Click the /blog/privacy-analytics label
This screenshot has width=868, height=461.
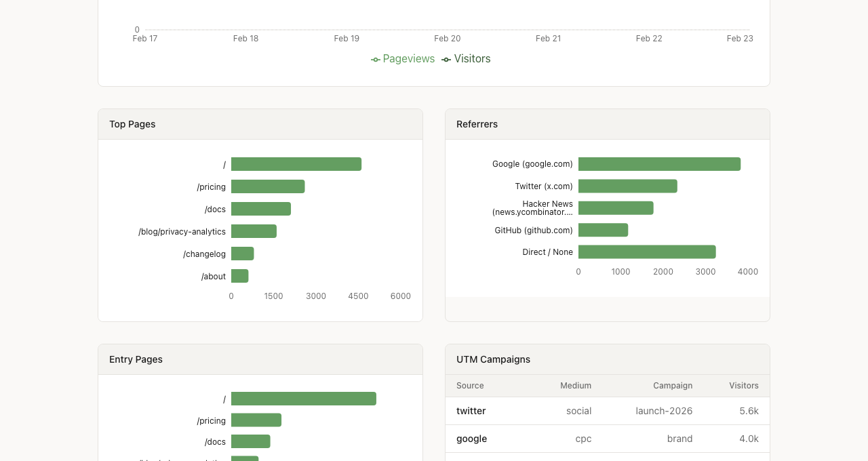pos(182,232)
